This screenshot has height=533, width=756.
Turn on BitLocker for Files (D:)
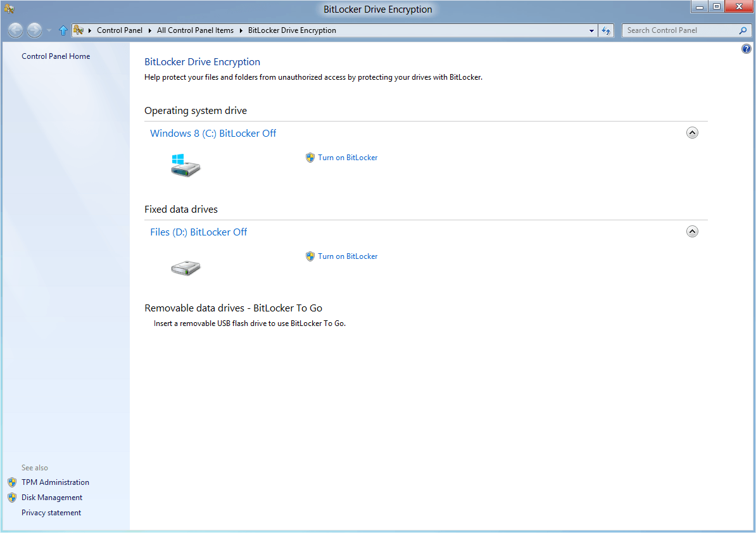click(348, 256)
